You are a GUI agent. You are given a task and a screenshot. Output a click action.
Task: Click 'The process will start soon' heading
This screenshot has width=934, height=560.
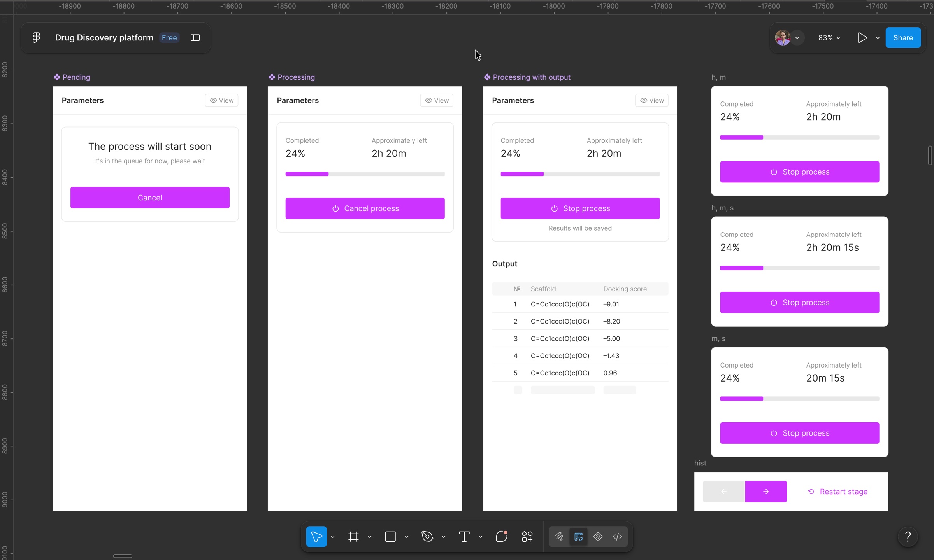tap(150, 146)
